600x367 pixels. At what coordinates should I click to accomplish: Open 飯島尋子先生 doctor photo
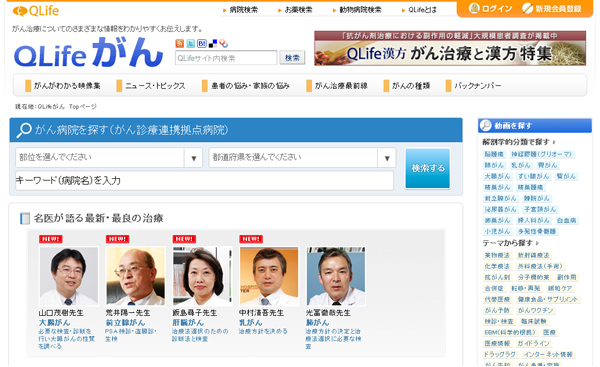tap(202, 276)
